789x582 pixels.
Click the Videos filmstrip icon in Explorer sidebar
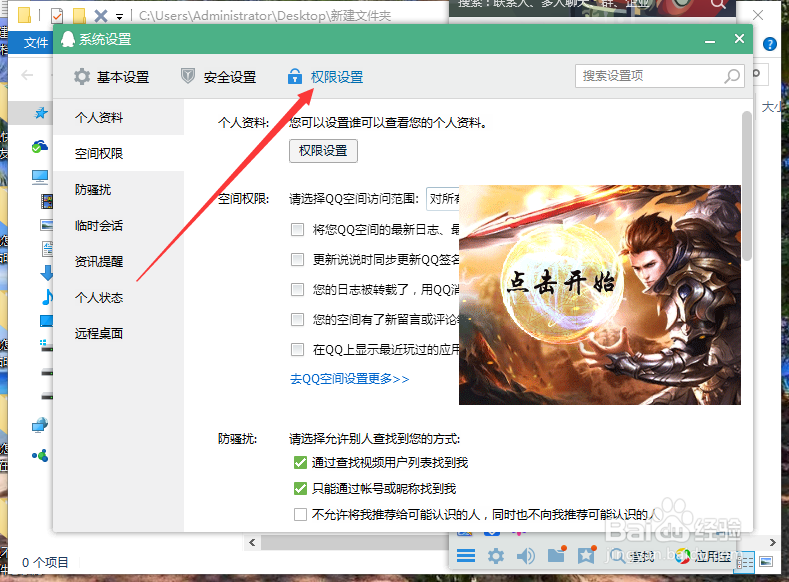(47, 202)
